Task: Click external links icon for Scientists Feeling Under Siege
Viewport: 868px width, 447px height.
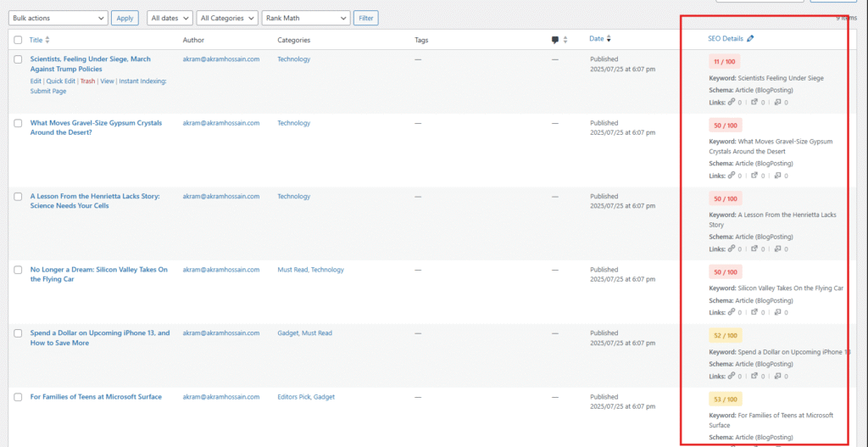Action: pos(754,102)
